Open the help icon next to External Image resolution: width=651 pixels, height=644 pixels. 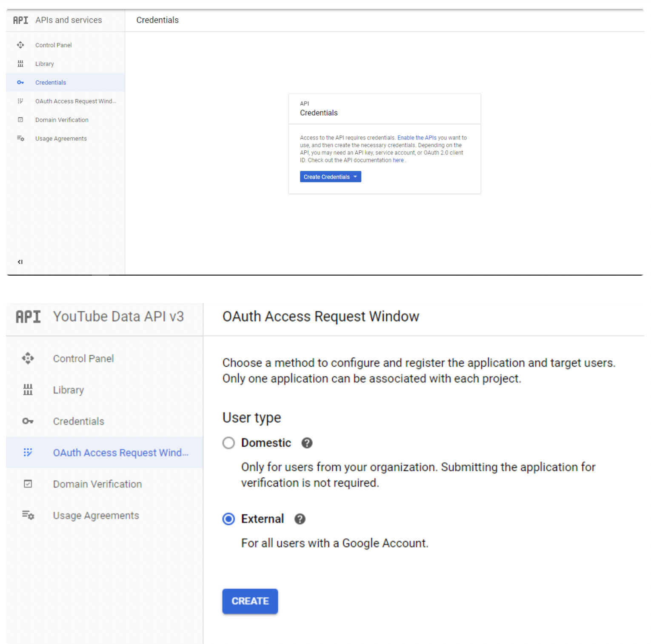coord(300,519)
